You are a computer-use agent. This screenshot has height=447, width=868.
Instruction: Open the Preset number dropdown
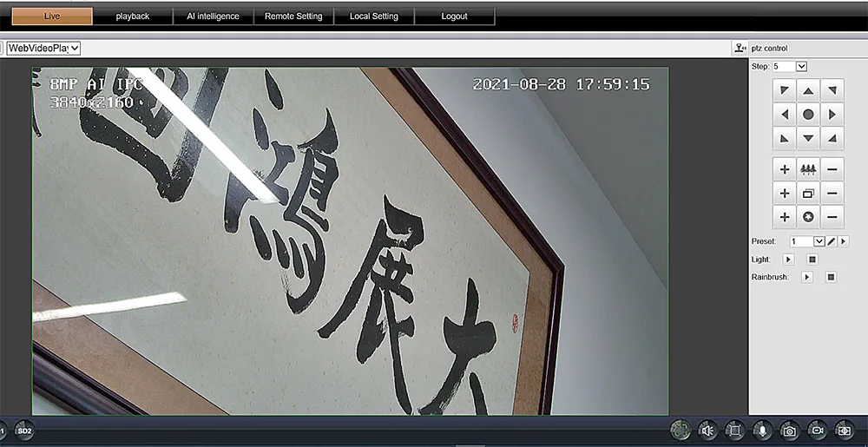(x=819, y=241)
